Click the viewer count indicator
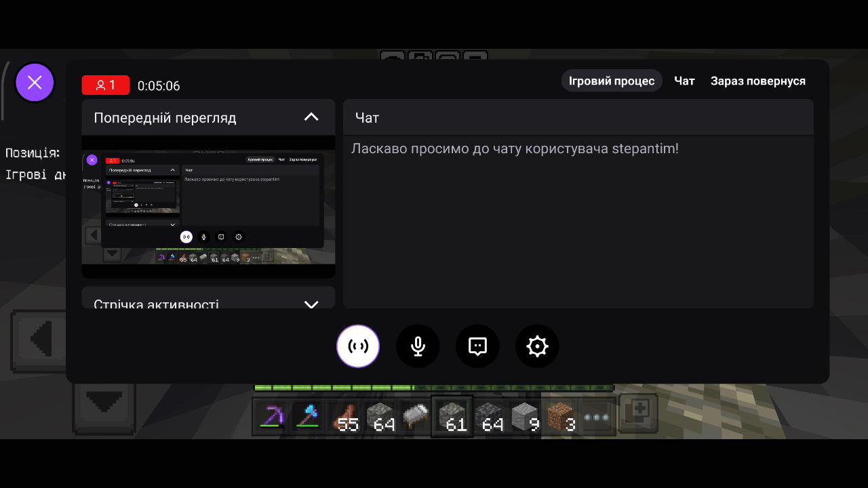This screenshot has height=488, width=868. point(106,85)
